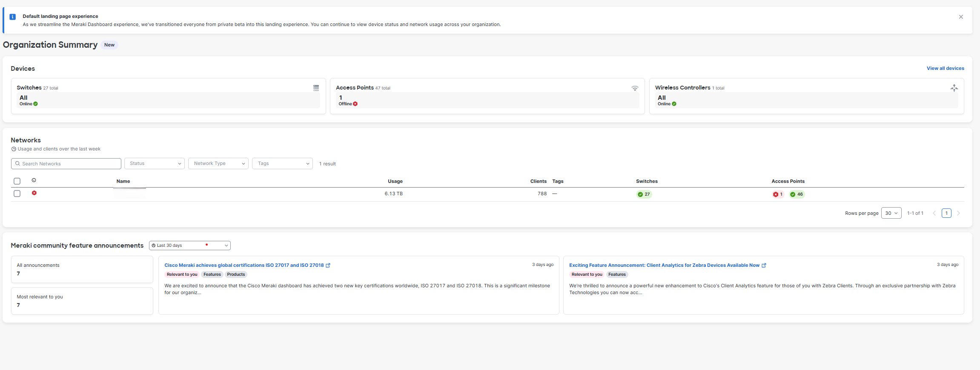The image size is (980, 370).
Task: Click the switches stack icon in Switches card
Action: point(316,88)
